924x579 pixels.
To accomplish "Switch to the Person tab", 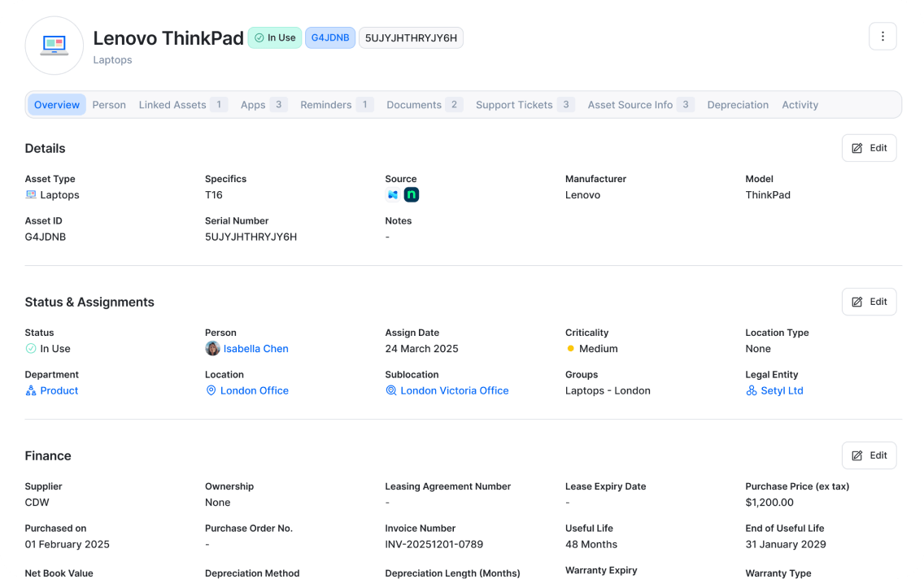I will click(x=109, y=105).
